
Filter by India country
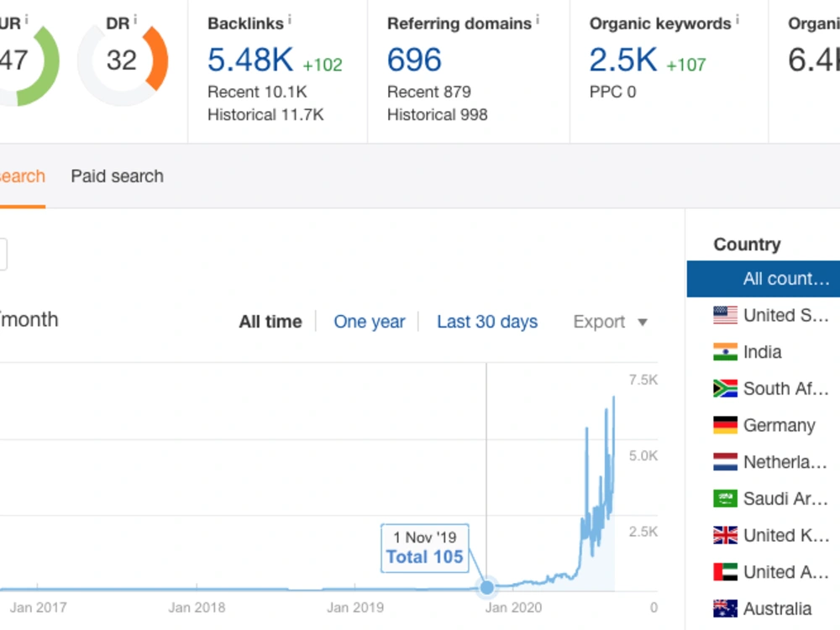click(764, 352)
